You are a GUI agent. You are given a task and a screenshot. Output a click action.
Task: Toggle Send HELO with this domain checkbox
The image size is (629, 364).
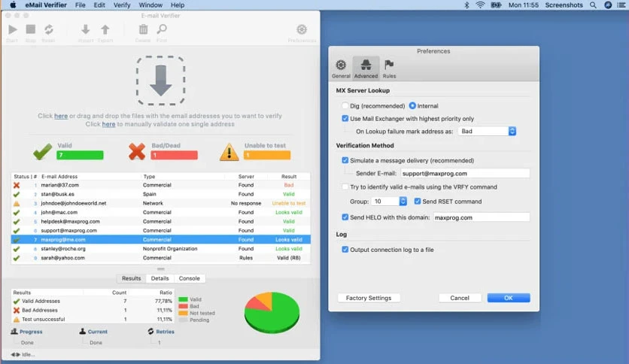coord(345,217)
